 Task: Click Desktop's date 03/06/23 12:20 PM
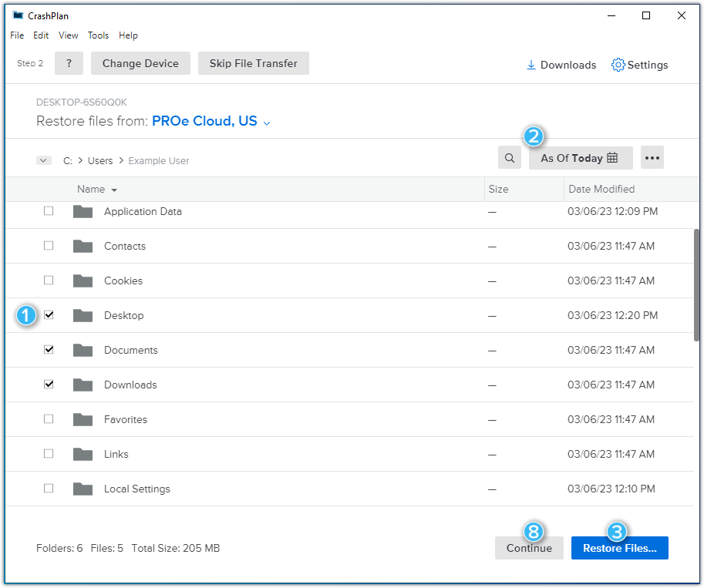coord(612,315)
